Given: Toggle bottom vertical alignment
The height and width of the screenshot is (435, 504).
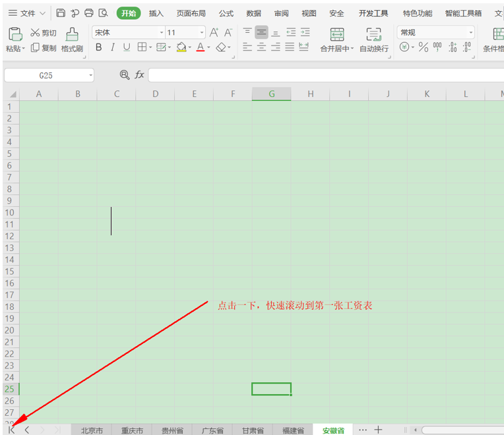Looking at the screenshot, I should 276,32.
